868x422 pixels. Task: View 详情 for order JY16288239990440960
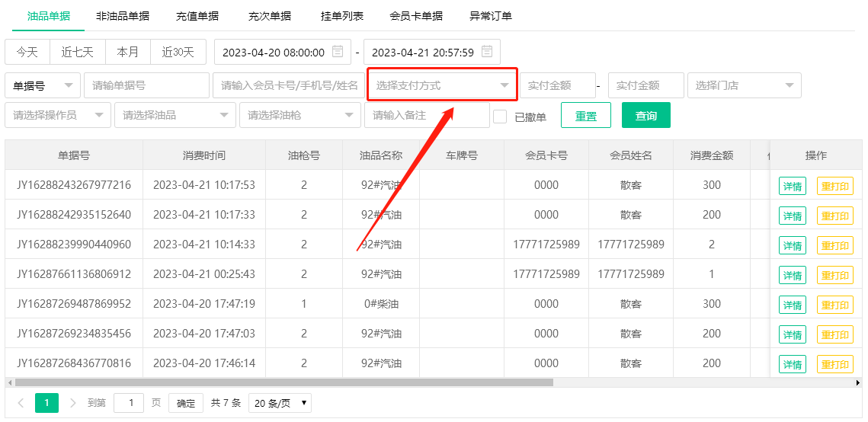[x=793, y=245]
